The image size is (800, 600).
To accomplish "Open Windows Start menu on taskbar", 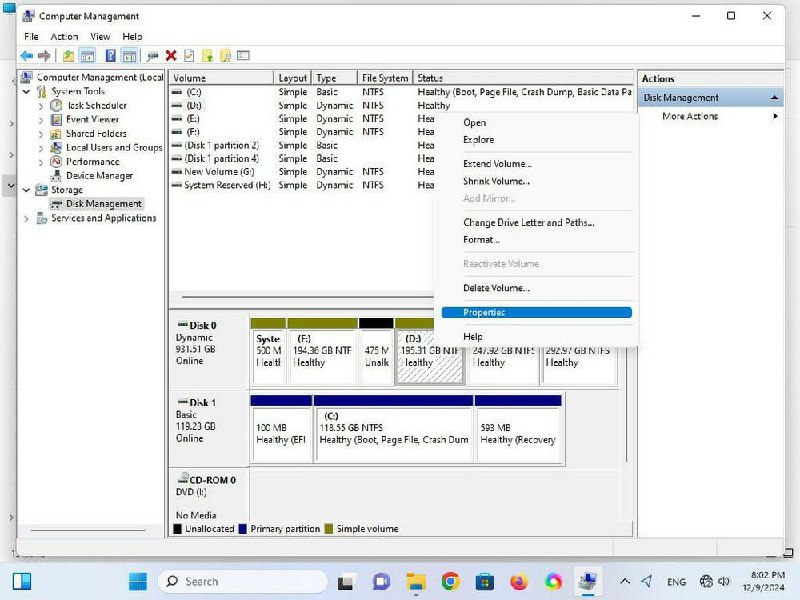I will tap(138, 581).
